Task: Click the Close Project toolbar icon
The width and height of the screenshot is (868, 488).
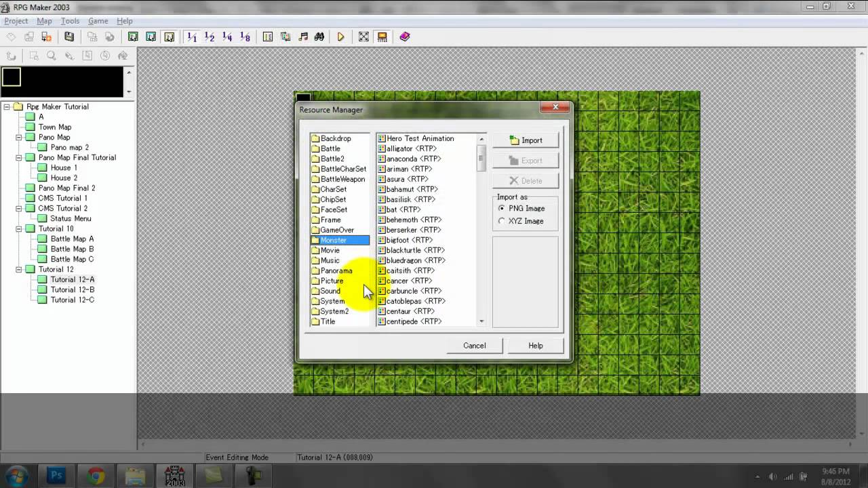Action: (x=46, y=37)
